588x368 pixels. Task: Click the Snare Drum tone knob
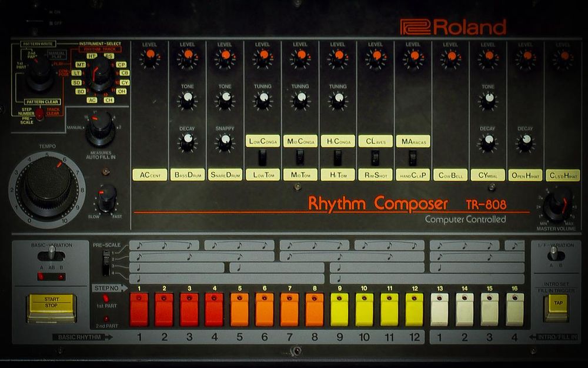[225, 100]
